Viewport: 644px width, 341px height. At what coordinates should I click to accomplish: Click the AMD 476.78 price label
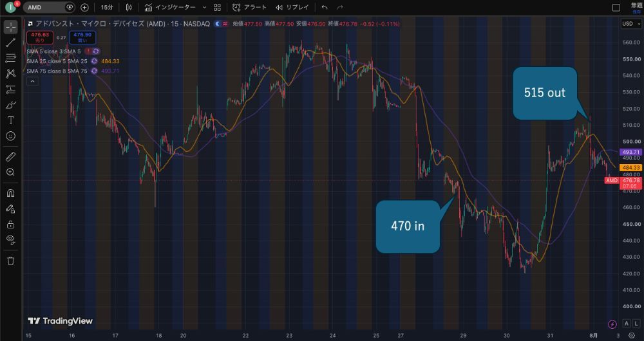click(624, 183)
